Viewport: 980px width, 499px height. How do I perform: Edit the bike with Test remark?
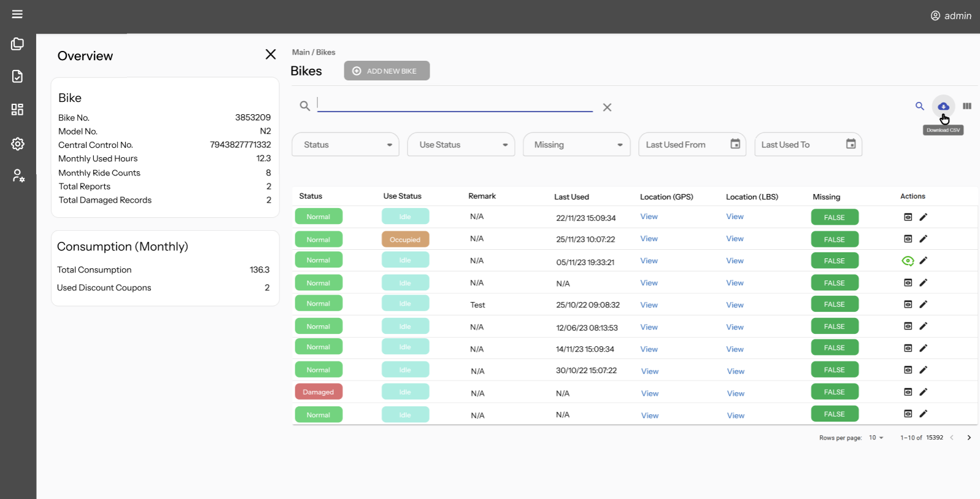point(924,304)
